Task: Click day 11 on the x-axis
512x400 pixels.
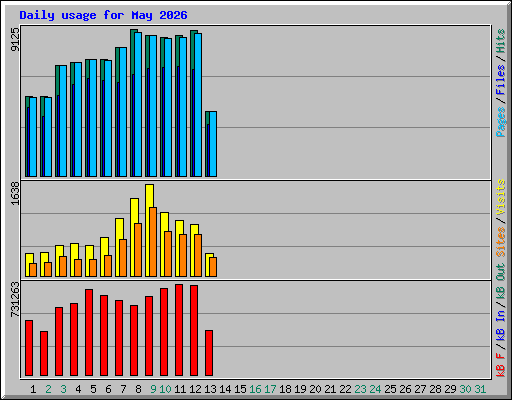Action: 180,389
